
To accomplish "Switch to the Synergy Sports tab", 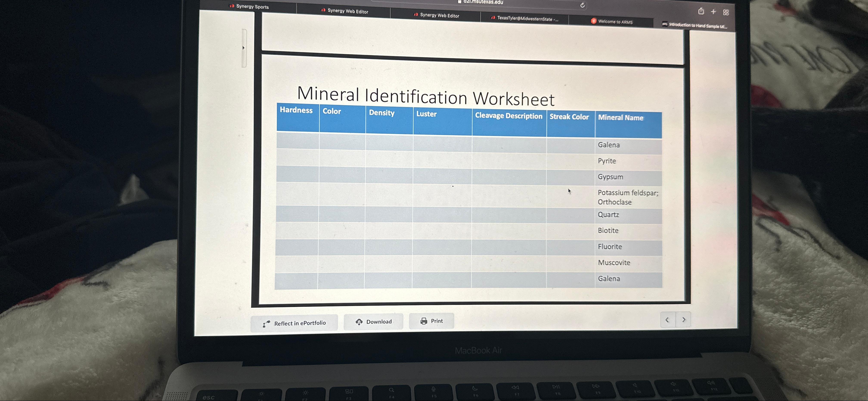I will tap(252, 6).
